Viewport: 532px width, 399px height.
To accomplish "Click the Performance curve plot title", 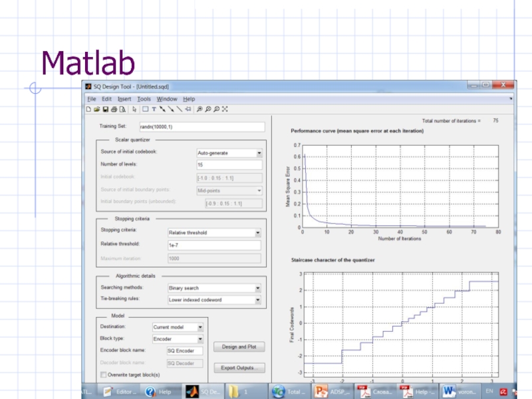I will 357,131.
